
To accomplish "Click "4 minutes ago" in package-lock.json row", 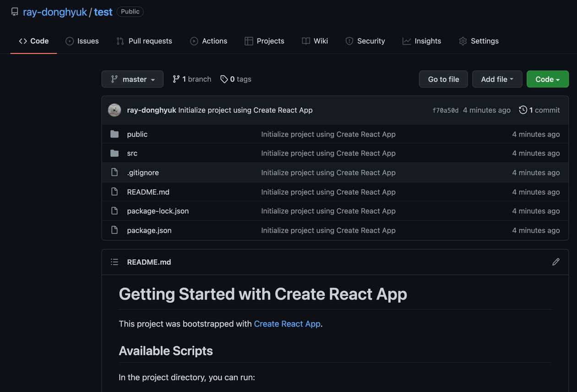I will (x=536, y=211).
